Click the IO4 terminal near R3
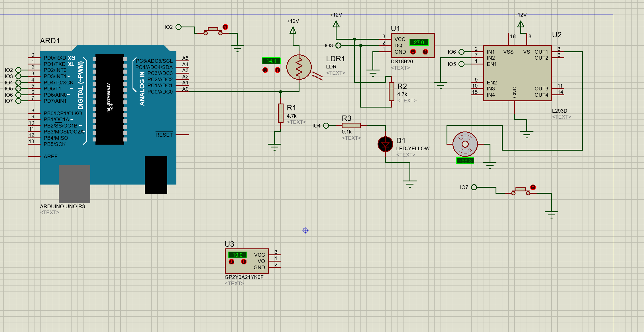 click(326, 125)
